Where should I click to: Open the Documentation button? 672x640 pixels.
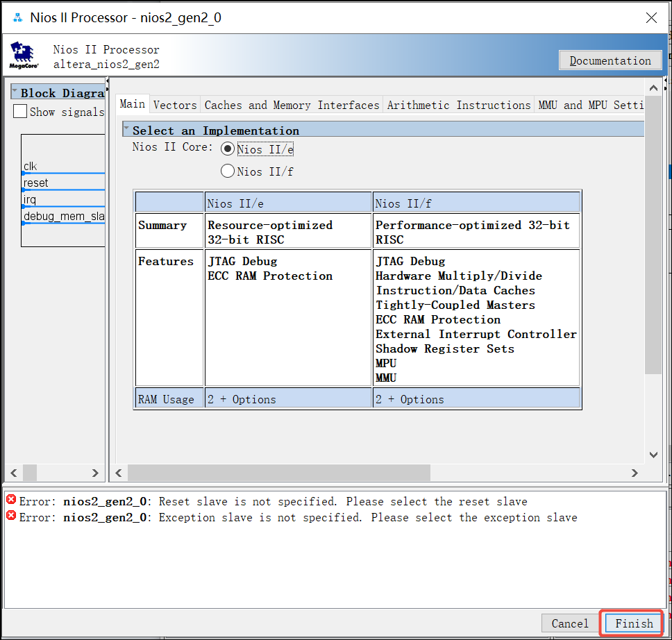click(610, 60)
